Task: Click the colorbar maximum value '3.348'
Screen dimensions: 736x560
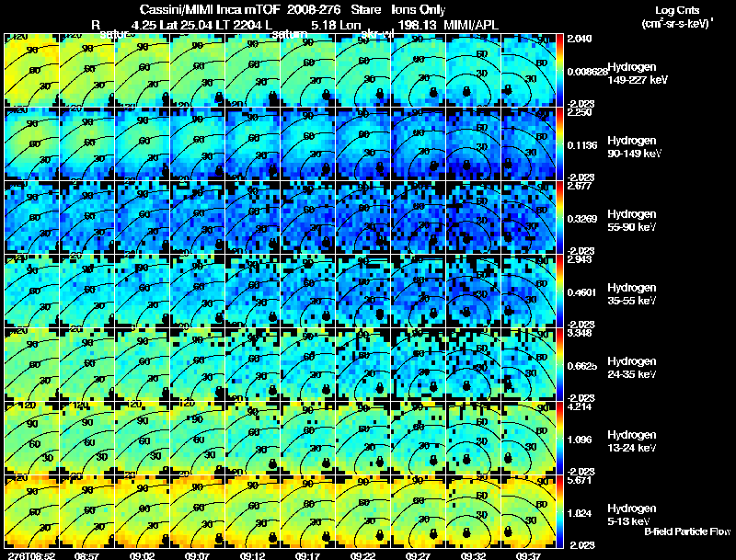Action: click(580, 333)
